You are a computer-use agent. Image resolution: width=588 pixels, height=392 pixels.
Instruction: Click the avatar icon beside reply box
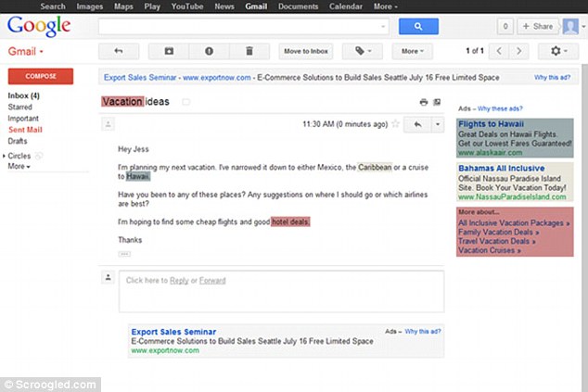[108, 277]
